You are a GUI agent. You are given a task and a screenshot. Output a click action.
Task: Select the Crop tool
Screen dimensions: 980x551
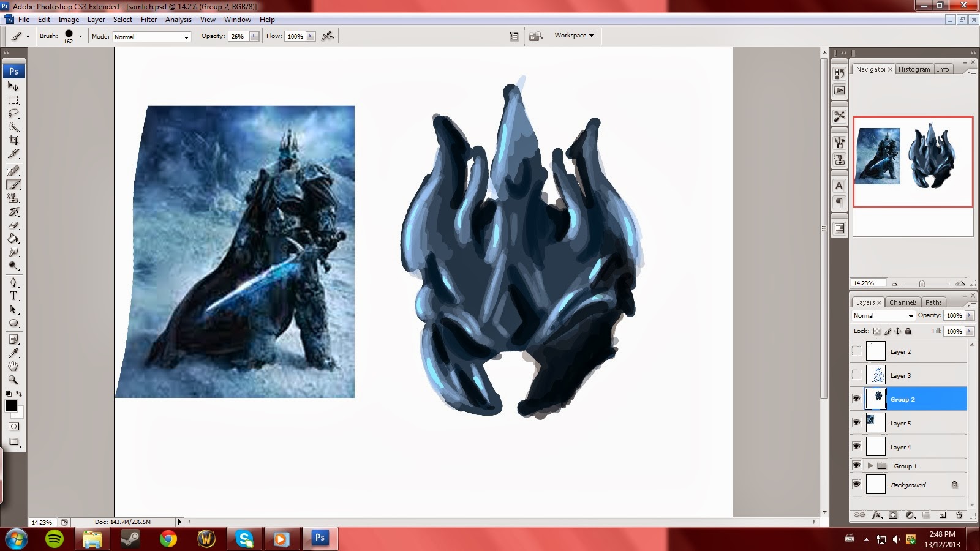13,140
